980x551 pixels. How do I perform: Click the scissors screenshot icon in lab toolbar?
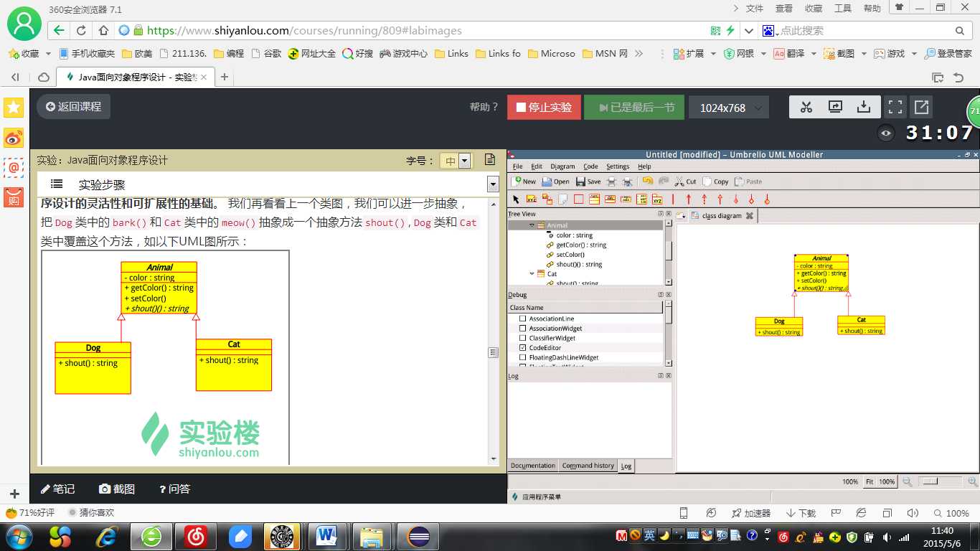coord(806,107)
